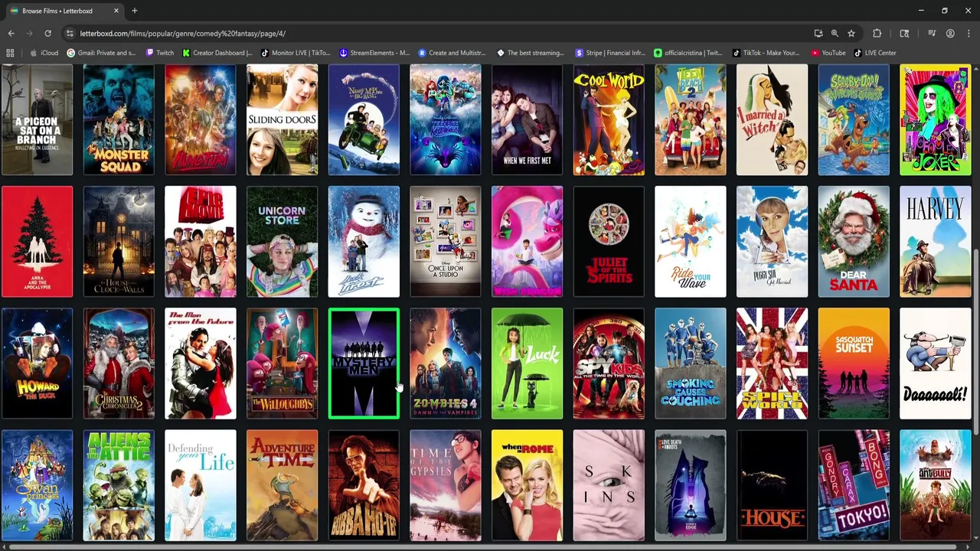Go back to the previous page

coord(11,34)
